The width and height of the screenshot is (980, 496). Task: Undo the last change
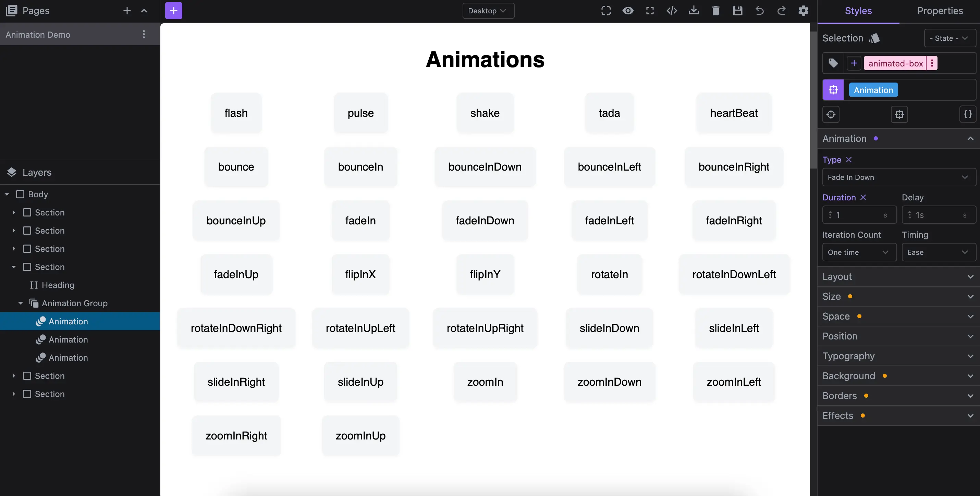[x=759, y=11]
